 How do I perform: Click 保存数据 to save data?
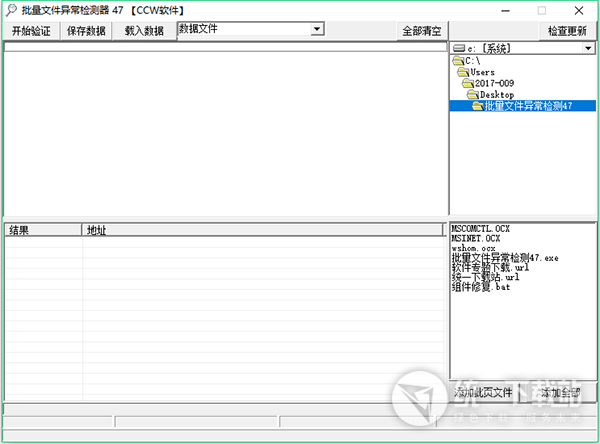coord(87,31)
